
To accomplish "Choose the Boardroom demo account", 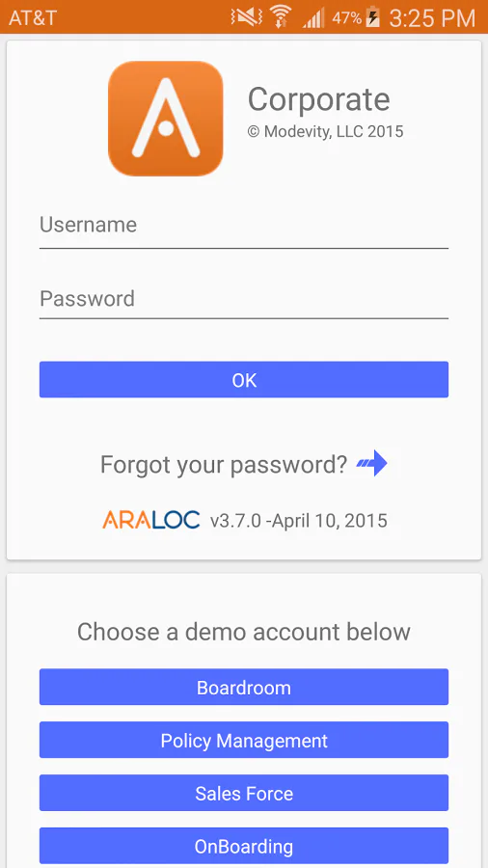I will (x=244, y=687).
